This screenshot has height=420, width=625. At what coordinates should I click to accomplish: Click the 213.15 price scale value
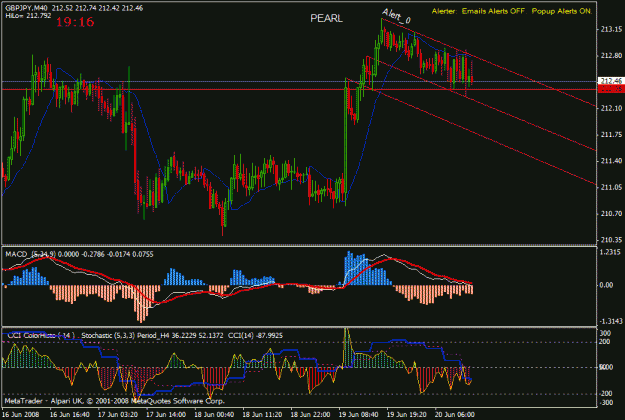point(611,29)
